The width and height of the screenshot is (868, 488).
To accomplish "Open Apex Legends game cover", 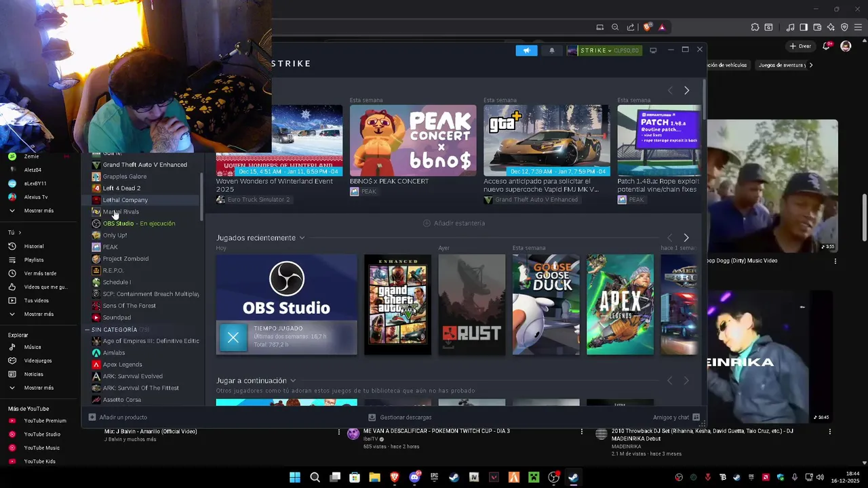I will click(x=620, y=304).
